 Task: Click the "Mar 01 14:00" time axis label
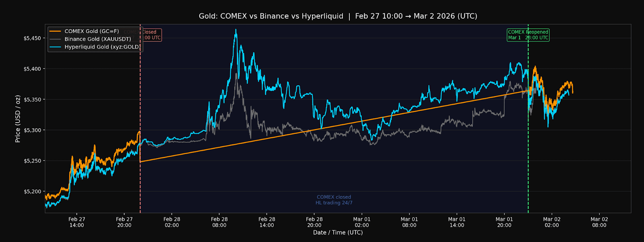tap(456, 222)
